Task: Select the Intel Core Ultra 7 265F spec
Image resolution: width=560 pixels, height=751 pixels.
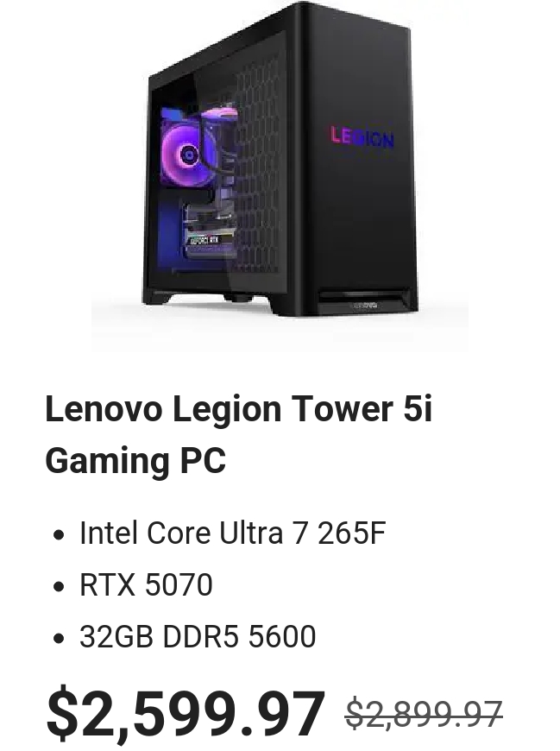Action: click(233, 533)
